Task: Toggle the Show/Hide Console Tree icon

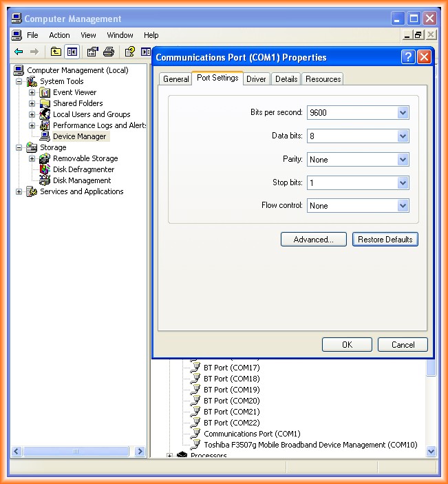Action: [72, 52]
